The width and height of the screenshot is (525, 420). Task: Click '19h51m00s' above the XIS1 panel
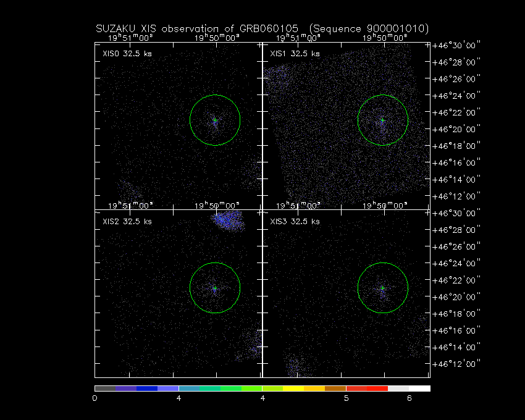[x=298, y=38]
